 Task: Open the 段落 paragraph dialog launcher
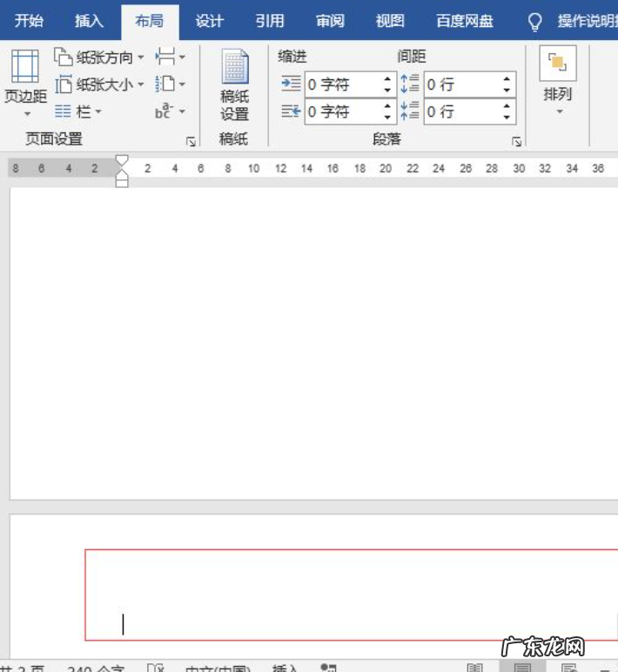(516, 141)
